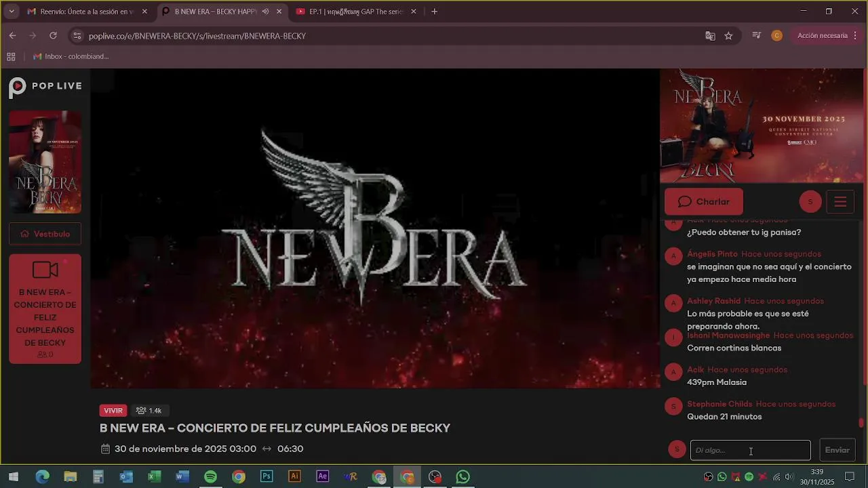Open the media control icon in toolbar
This screenshot has width=868, height=488.
coord(756,36)
